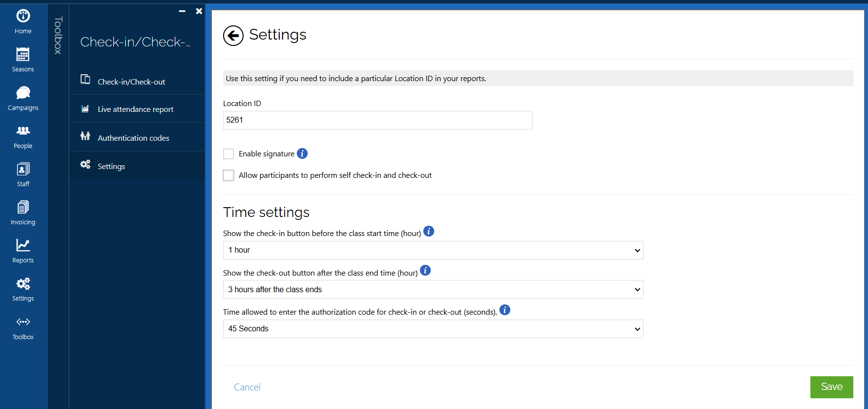This screenshot has height=409, width=868.
Task: Open Authentication codes menu item
Action: coord(133,138)
